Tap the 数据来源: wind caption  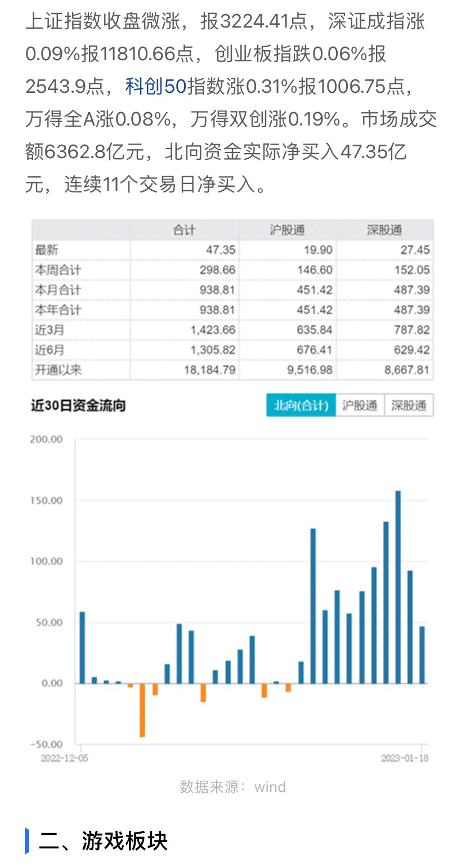coord(232,786)
